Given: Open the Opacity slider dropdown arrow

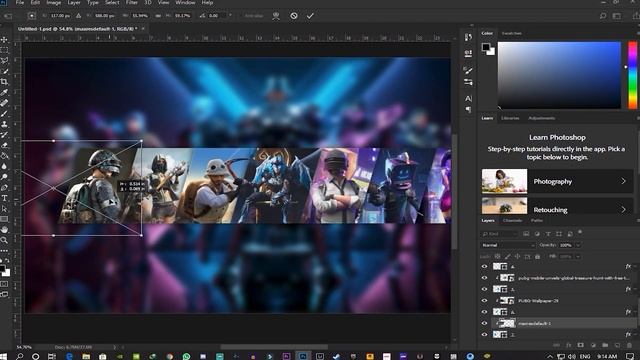Looking at the screenshot, I should 578,245.
